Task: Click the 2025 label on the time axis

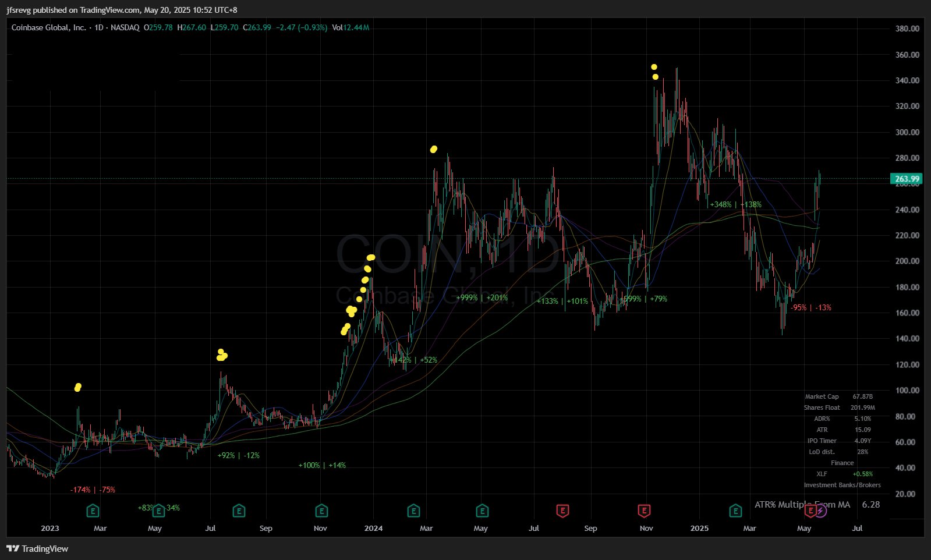Action: tap(699, 529)
